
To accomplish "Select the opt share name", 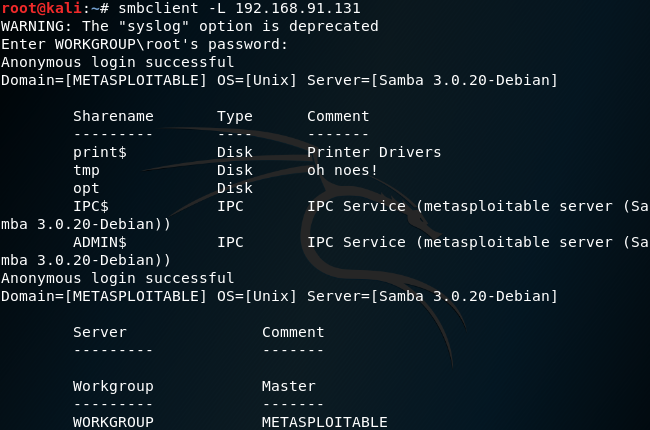I will tap(86, 189).
